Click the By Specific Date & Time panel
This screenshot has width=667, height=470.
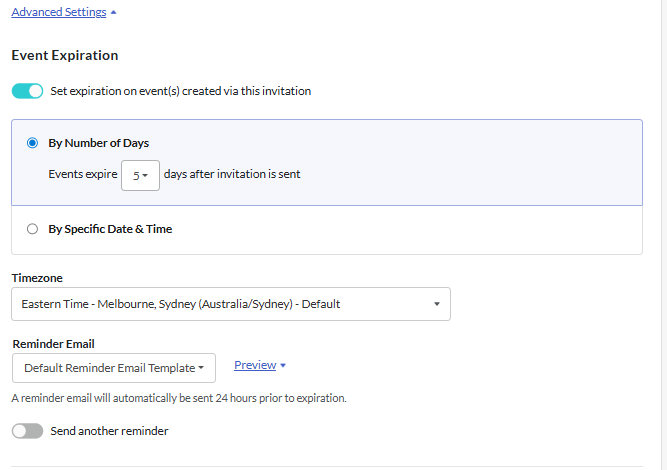pyautogui.click(x=327, y=230)
